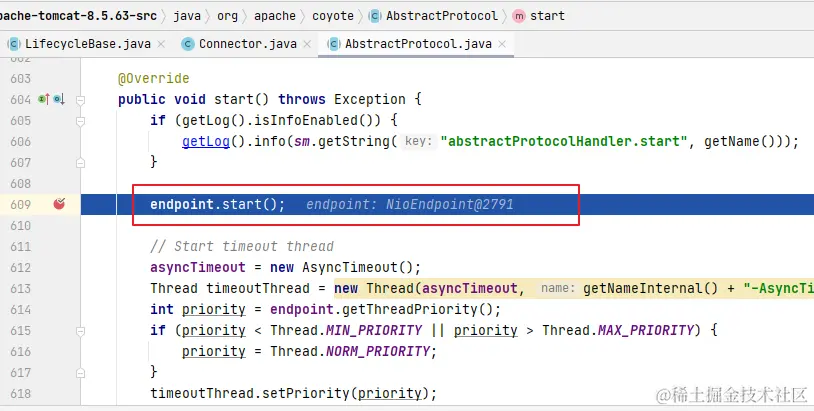Click the apache-tomcat-8.5.63-src breadcrumb
This screenshot has height=411, width=814.
[x=78, y=16]
